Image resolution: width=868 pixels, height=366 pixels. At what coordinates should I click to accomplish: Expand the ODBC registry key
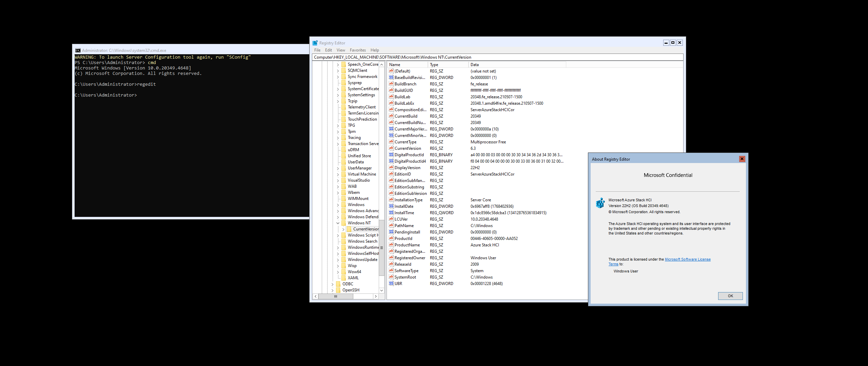[x=332, y=284]
